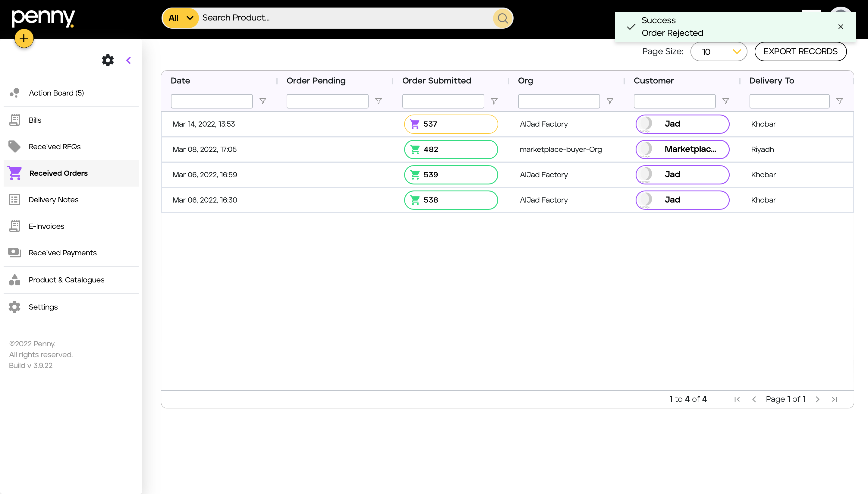
Task: Click the Customer filter text box
Action: (x=674, y=101)
